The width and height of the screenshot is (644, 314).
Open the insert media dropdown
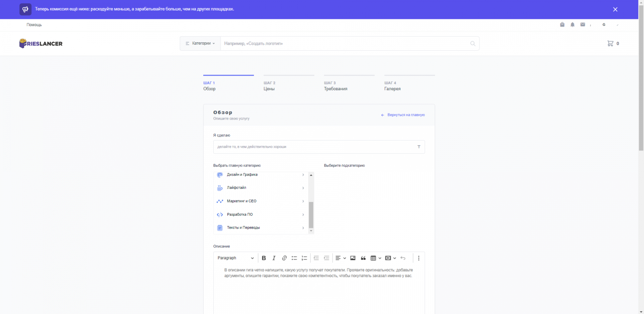(x=390, y=258)
